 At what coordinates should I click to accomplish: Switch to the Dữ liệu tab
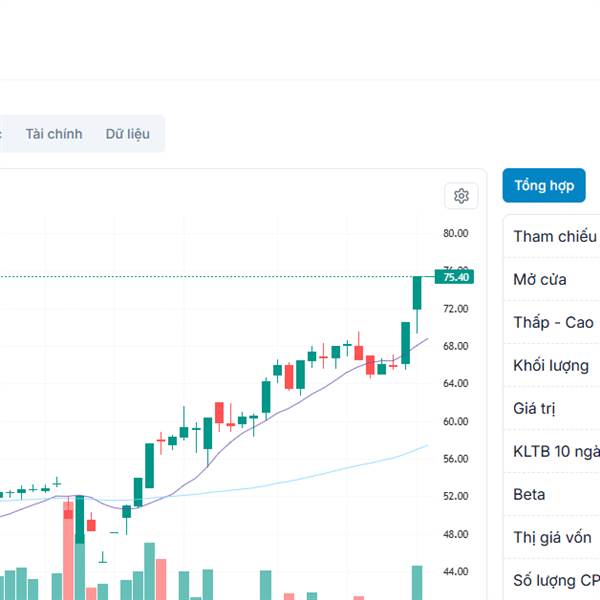pyautogui.click(x=127, y=134)
